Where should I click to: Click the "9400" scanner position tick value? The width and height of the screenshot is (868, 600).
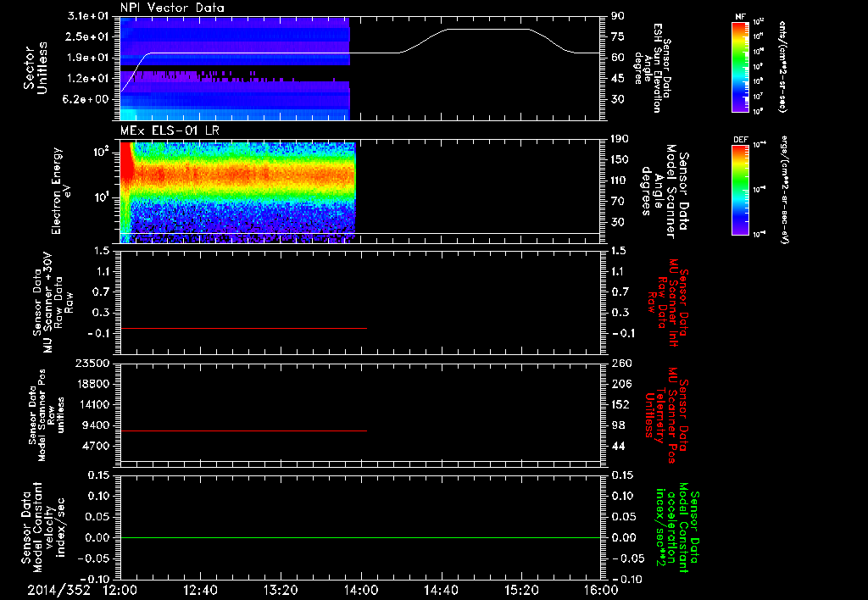95,425
